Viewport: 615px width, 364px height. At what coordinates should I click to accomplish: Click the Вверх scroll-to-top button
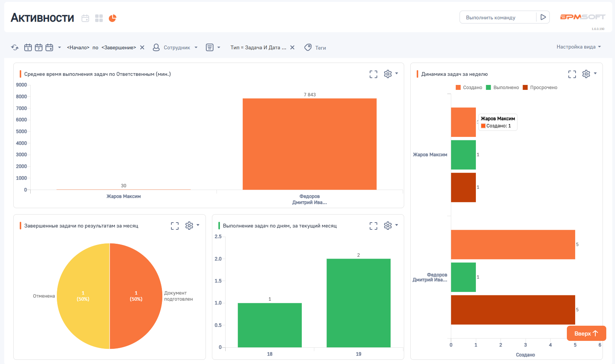[x=586, y=333]
